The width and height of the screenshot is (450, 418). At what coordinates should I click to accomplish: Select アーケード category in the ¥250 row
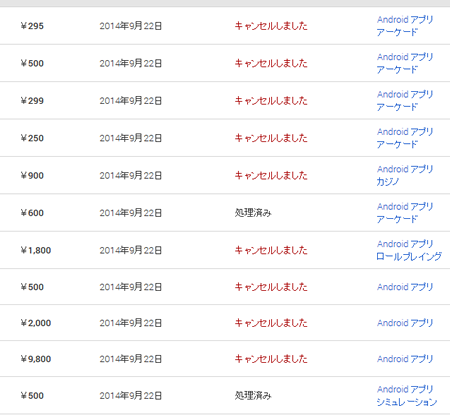click(x=397, y=144)
